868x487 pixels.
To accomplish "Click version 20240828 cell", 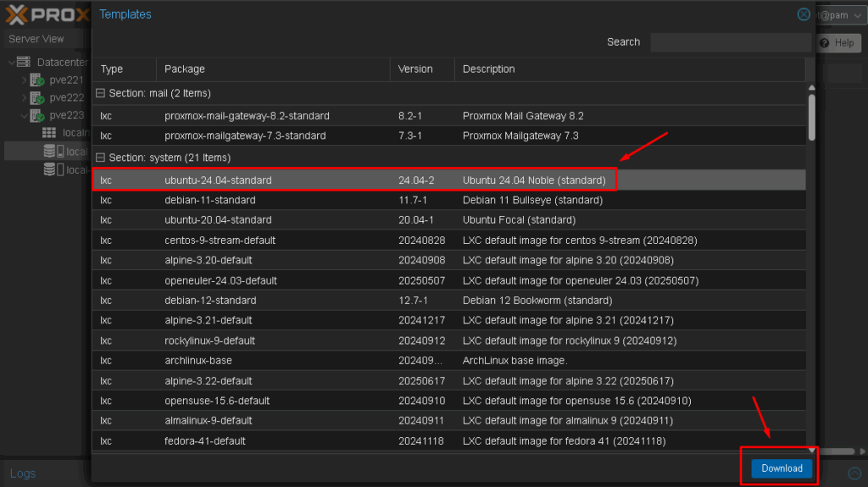I will [422, 241].
